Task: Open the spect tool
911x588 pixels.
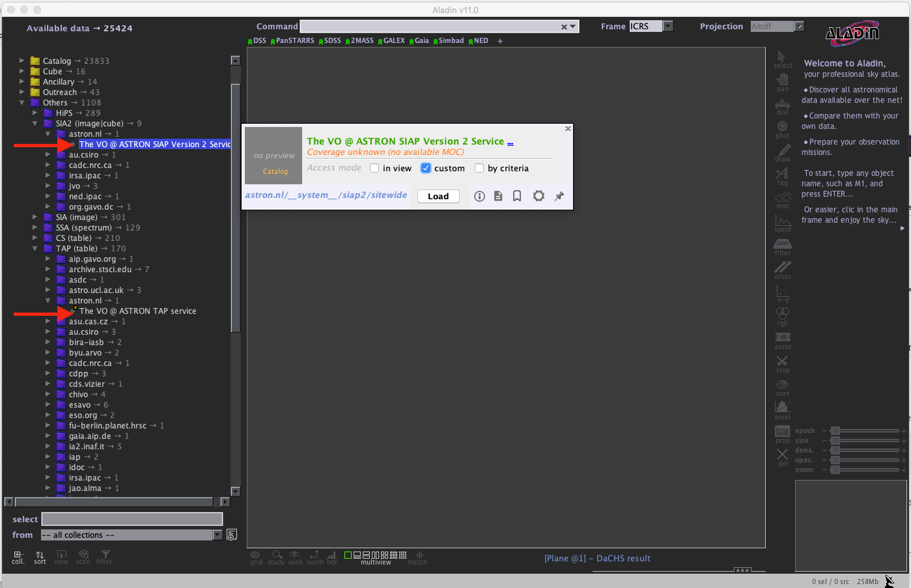Action: click(x=783, y=224)
